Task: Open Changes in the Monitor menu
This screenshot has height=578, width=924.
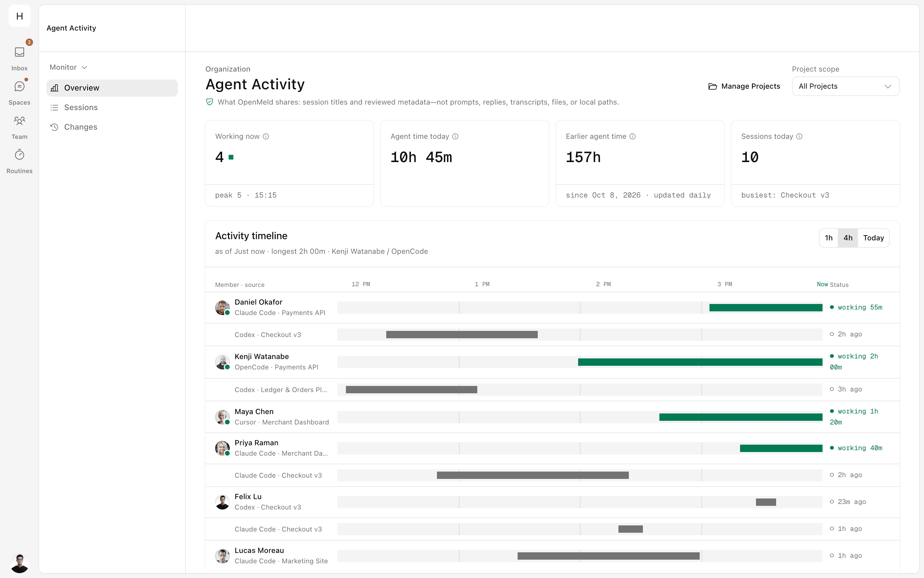Action: 112,127
